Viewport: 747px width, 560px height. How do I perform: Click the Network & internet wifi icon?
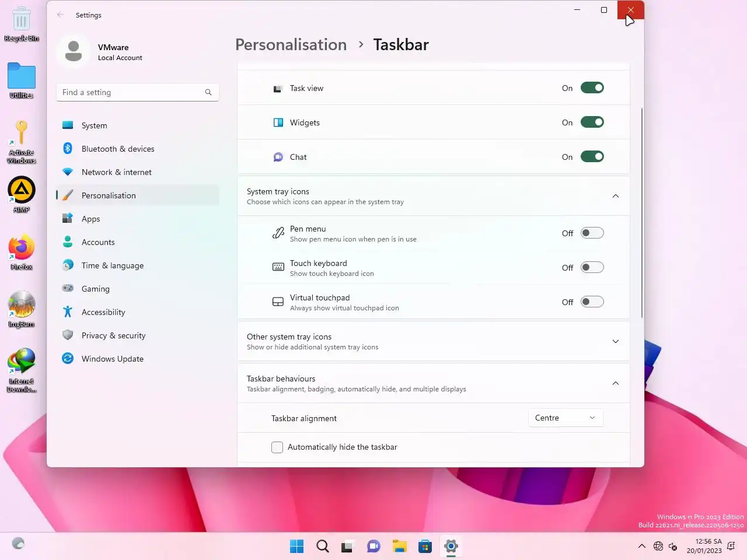point(68,171)
